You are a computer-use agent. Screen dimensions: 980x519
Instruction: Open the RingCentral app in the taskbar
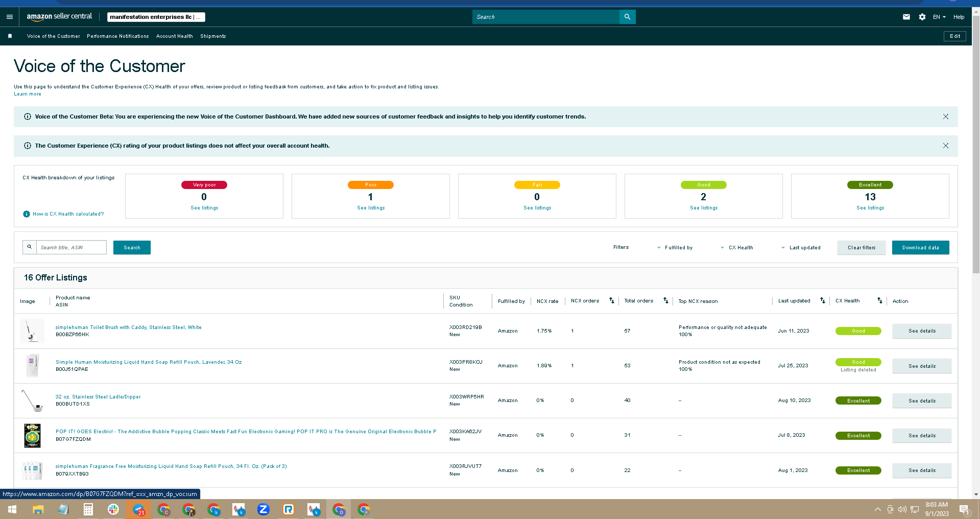289,509
